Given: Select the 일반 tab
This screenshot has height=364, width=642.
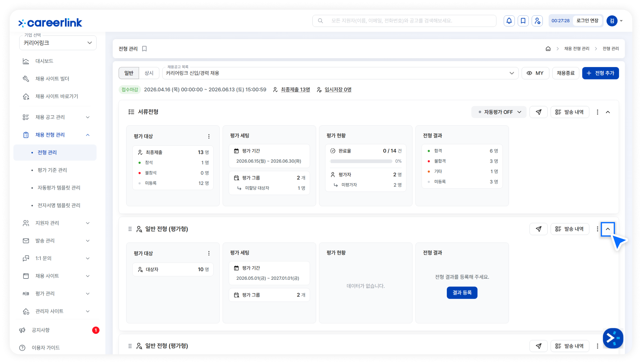Looking at the screenshot, I should tap(129, 73).
